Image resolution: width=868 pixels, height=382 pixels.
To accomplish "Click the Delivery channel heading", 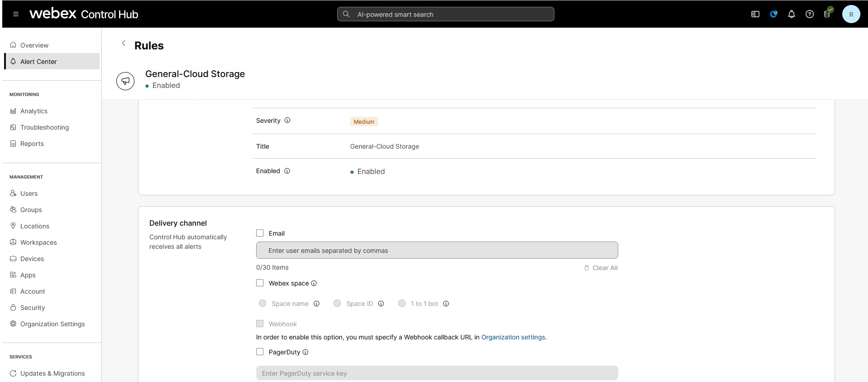I will 178,223.
